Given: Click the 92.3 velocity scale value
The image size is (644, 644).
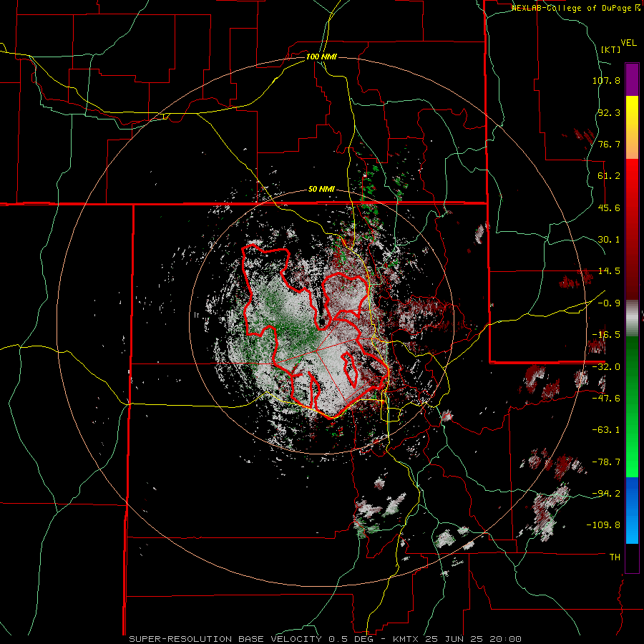Looking at the screenshot, I should 609,112.
